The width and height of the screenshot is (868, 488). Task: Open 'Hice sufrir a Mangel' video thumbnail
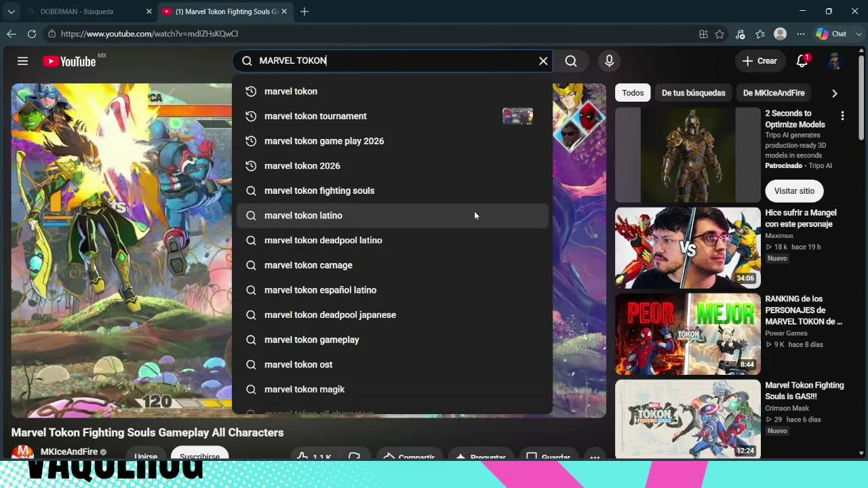(688, 248)
